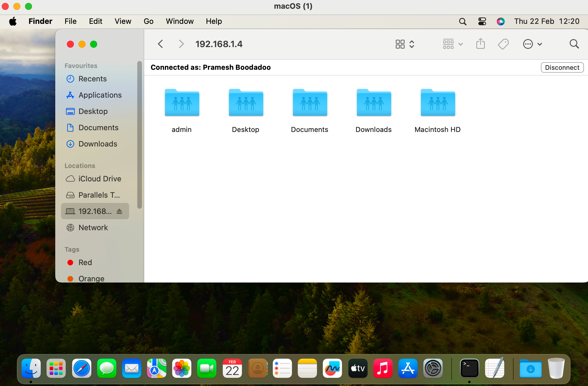Open the Macintosh HD shared folder
Image resolution: width=588 pixels, height=386 pixels.
click(x=438, y=111)
